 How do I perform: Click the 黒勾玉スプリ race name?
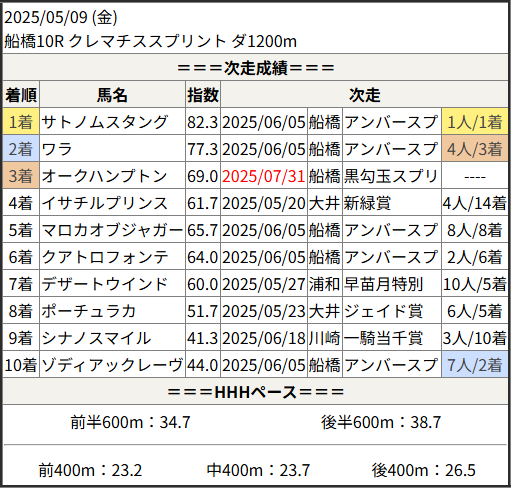point(391,176)
